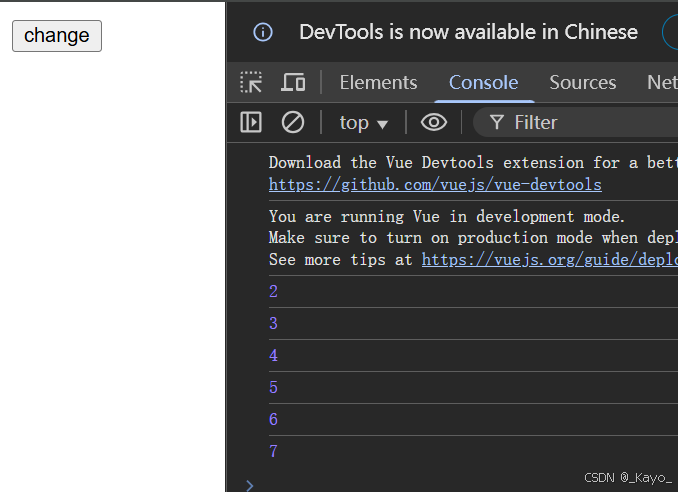
Task: Focus the console Filter input field
Action: pyautogui.click(x=576, y=122)
